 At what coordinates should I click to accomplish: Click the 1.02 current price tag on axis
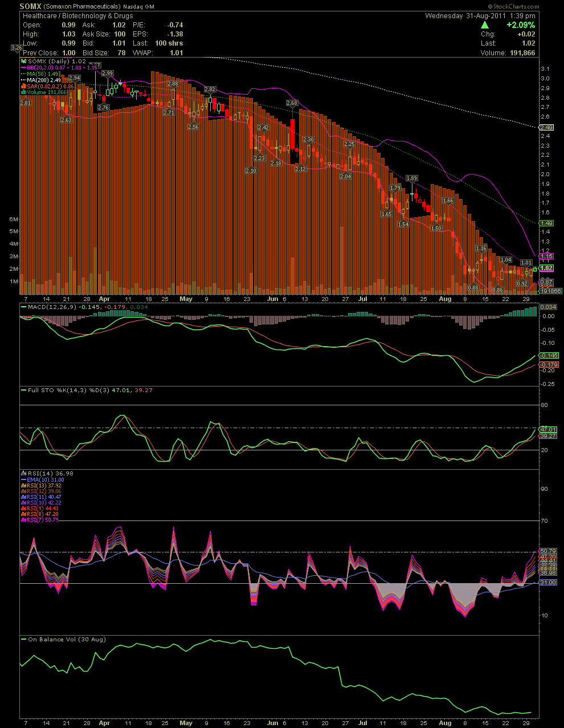tap(546, 268)
